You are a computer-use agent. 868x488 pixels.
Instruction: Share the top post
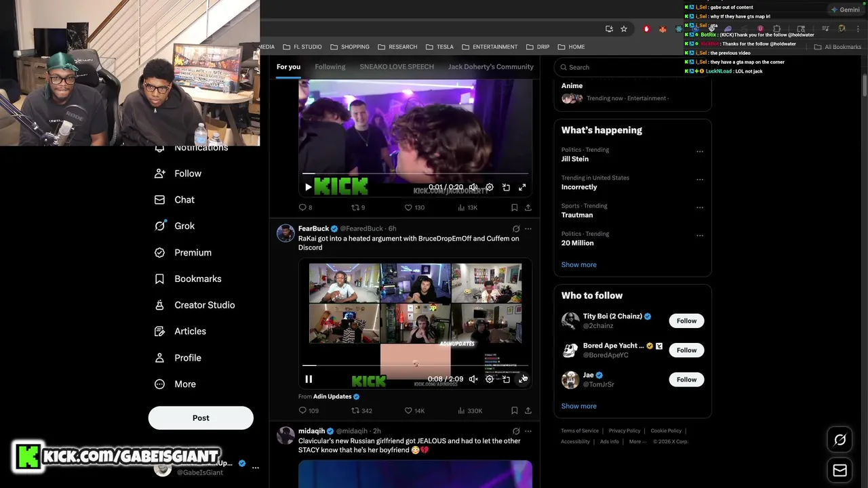tap(528, 207)
